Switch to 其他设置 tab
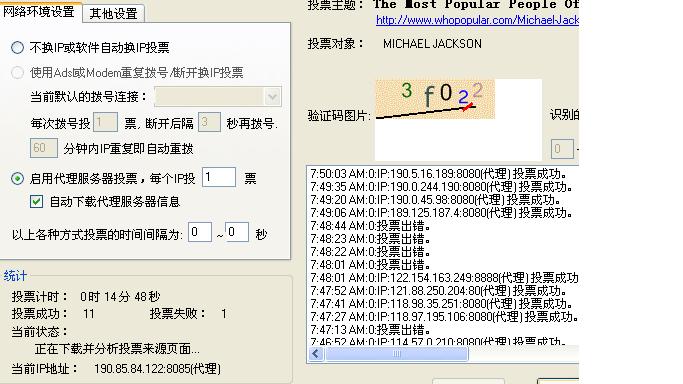This screenshot has width=683, height=384. pyautogui.click(x=113, y=13)
